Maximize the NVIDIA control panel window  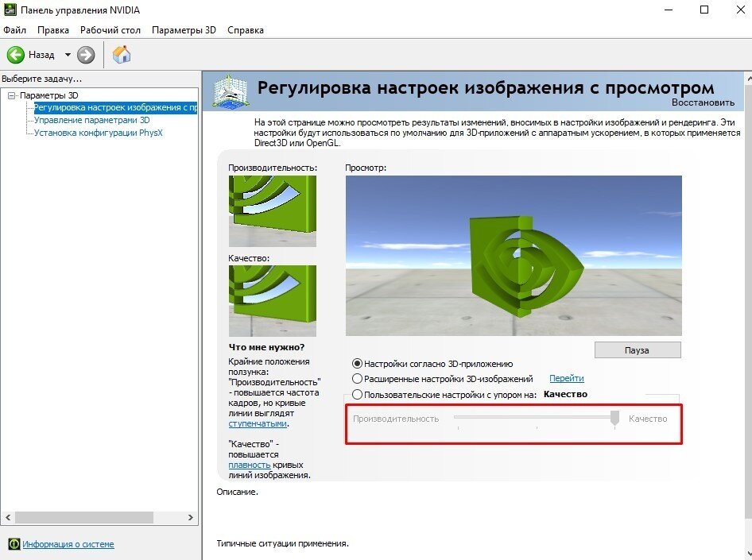tap(704, 10)
